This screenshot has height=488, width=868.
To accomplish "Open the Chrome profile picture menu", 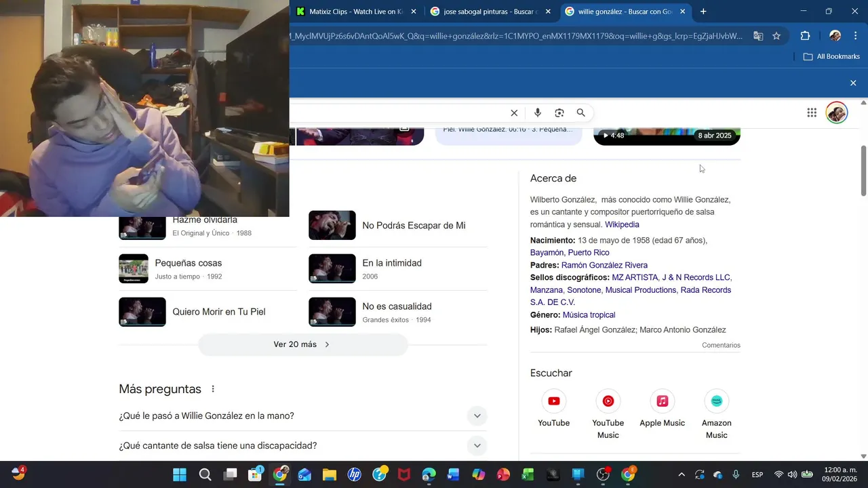I will click(835, 36).
